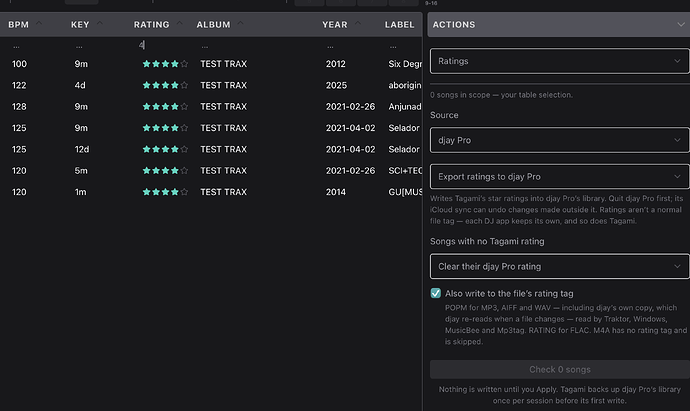Click sort arrow next to KEY
690x411 pixels.
click(99, 23)
